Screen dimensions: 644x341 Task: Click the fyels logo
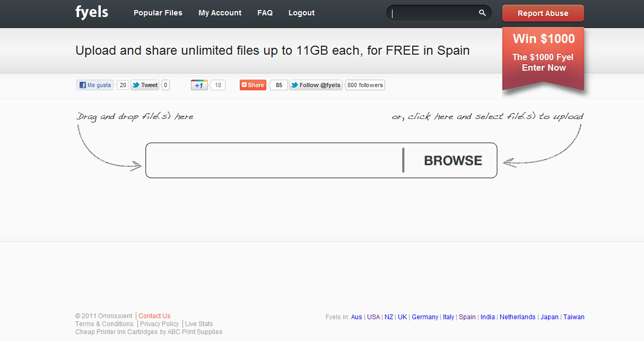click(92, 12)
